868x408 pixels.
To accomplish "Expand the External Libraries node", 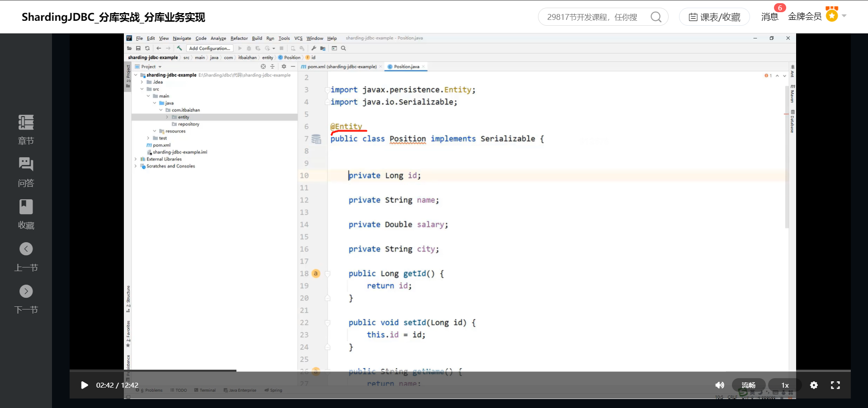I will [x=136, y=159].
